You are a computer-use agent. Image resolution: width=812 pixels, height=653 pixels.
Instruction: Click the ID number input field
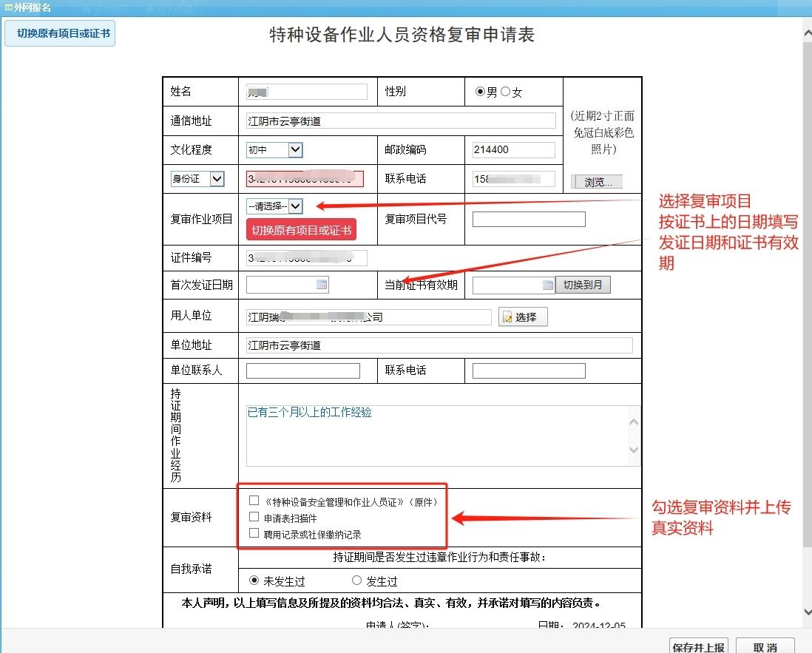click(305, 179)
